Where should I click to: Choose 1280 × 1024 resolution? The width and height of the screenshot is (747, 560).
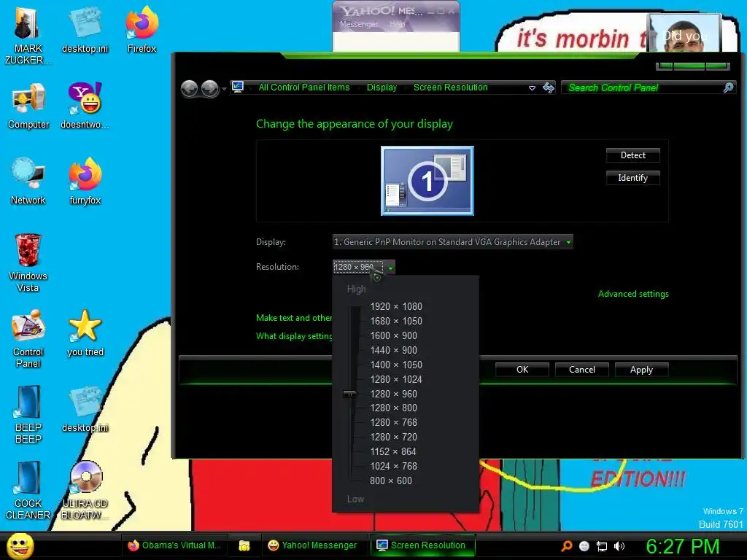tap(396, 379)
